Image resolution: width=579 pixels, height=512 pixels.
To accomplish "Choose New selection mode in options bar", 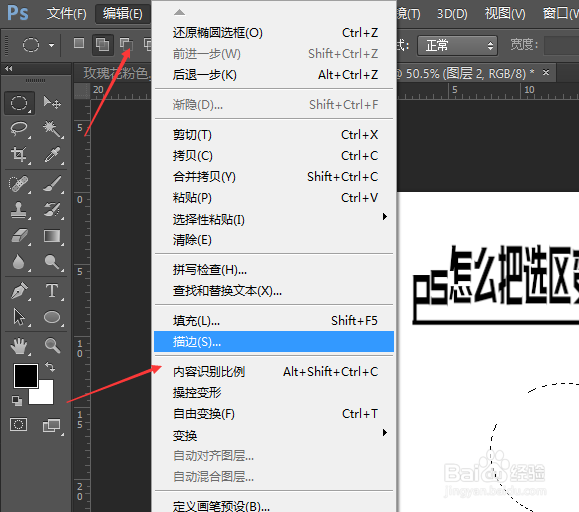I will click(x=79, y=44).
